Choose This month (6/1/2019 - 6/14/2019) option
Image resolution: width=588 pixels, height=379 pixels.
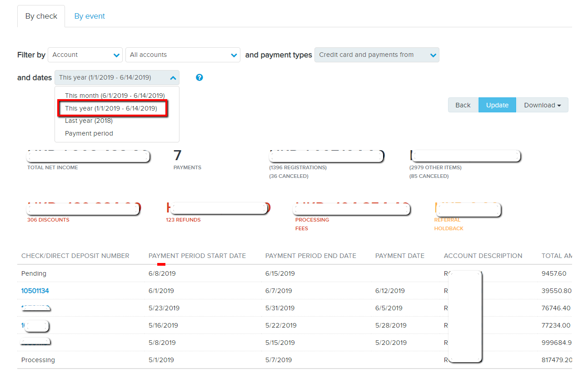pyautogui.click(x=115, y=96)
